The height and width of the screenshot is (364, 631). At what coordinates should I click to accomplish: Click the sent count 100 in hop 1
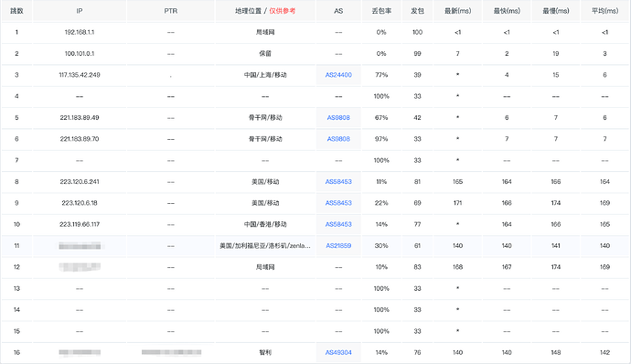click(417, 32)
